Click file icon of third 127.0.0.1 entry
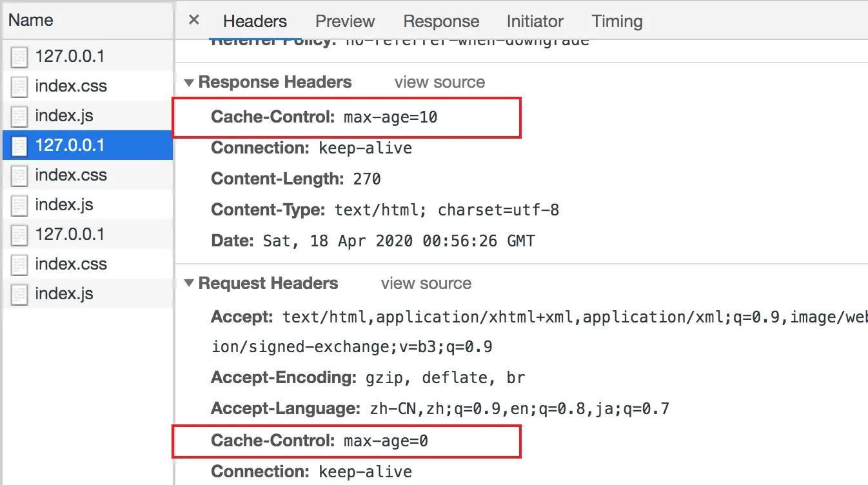 pyautogui.click(x=19, y=236)
